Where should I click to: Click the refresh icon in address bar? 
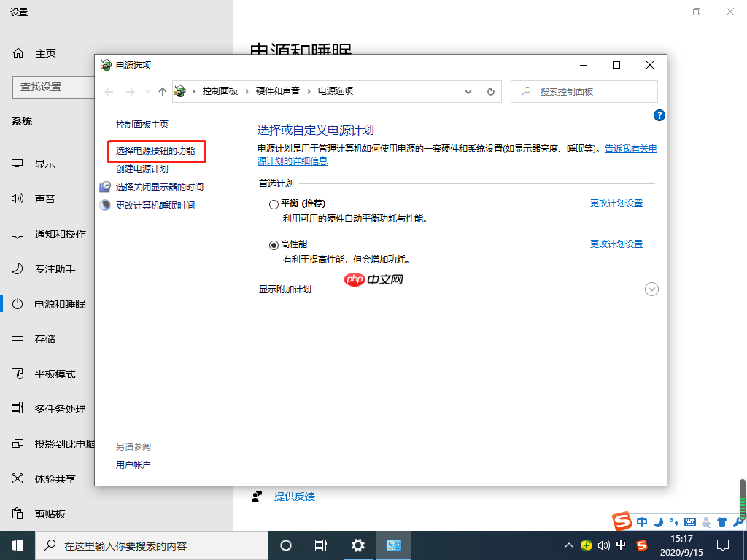pos(490,91)
